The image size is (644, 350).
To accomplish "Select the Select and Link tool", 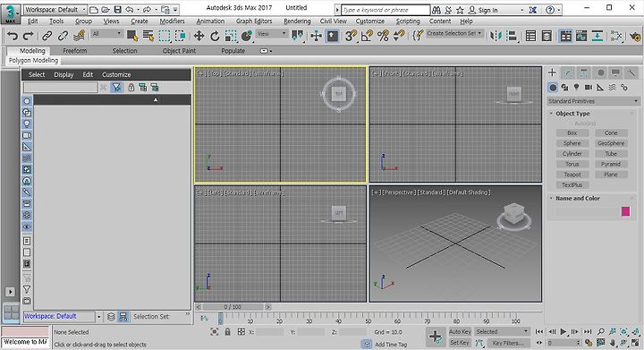I will click(x=47, y=36).
